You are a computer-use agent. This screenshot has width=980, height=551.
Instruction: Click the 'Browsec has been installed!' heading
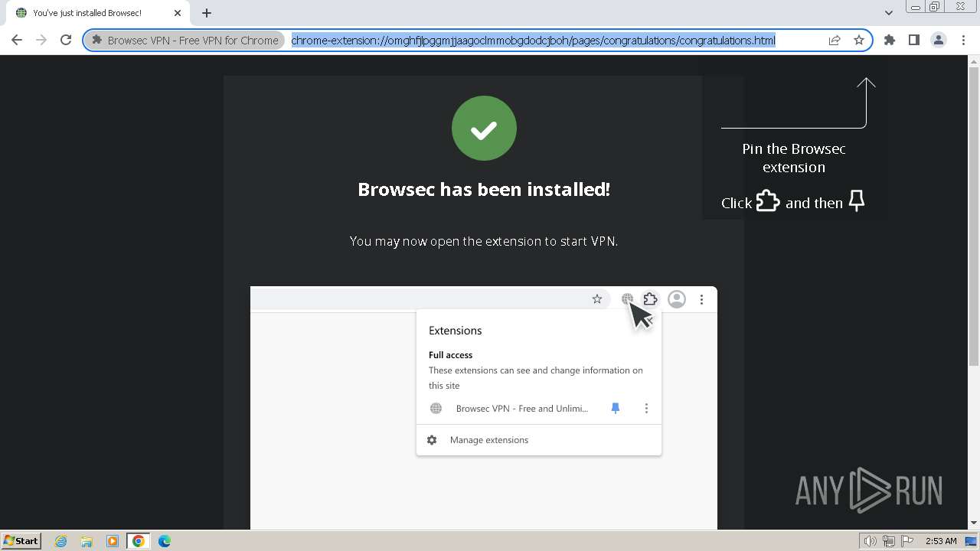pyautogui.click(x=484, y=189)
